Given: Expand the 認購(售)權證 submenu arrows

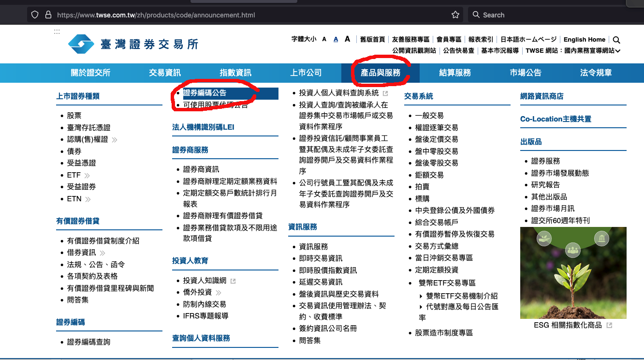Looking at the screenshot, I should click(x=115, y=140).
